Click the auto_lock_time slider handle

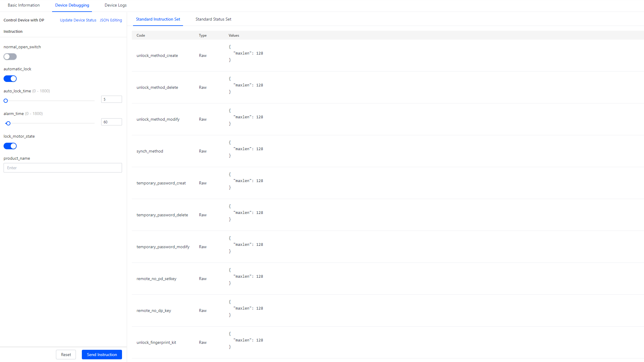pos(6,101)
